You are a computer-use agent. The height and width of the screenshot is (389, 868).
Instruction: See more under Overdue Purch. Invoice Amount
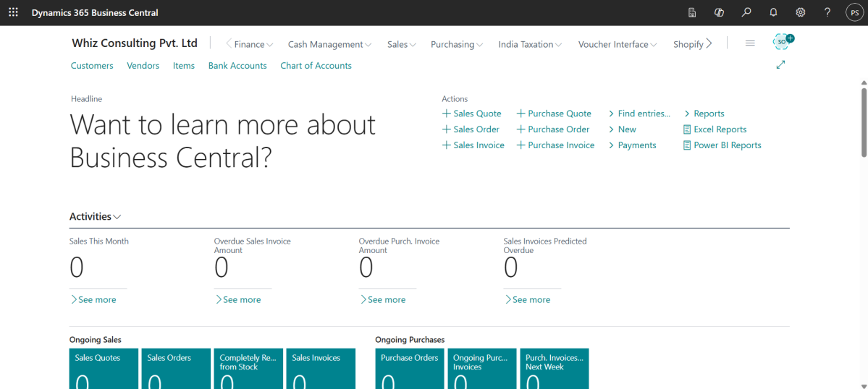tap(382, 299)
